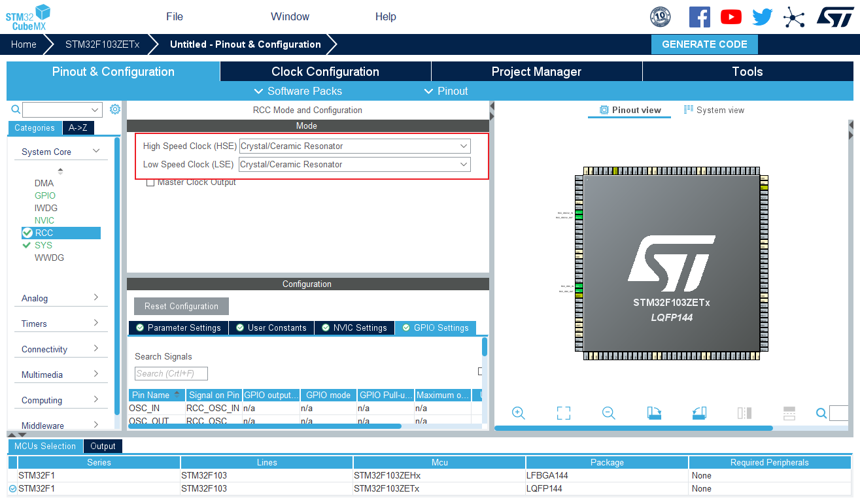Click the large ST logo on the chip

[x=671, y=263]
